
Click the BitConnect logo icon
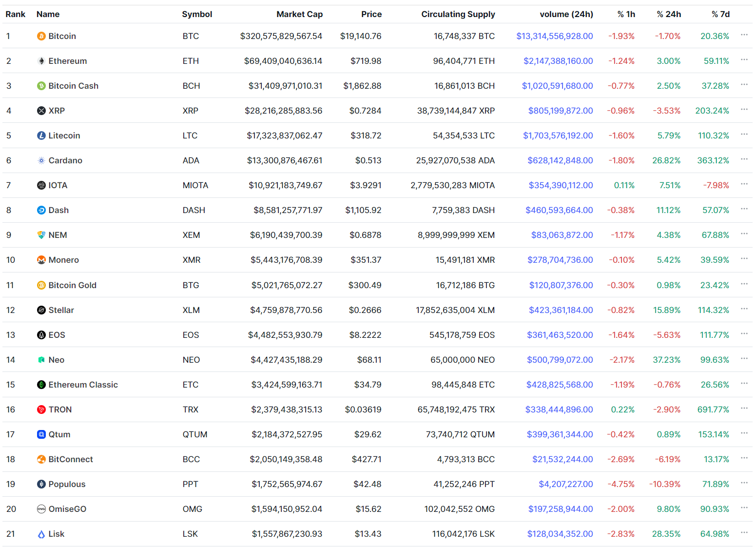tap(41, 459)
